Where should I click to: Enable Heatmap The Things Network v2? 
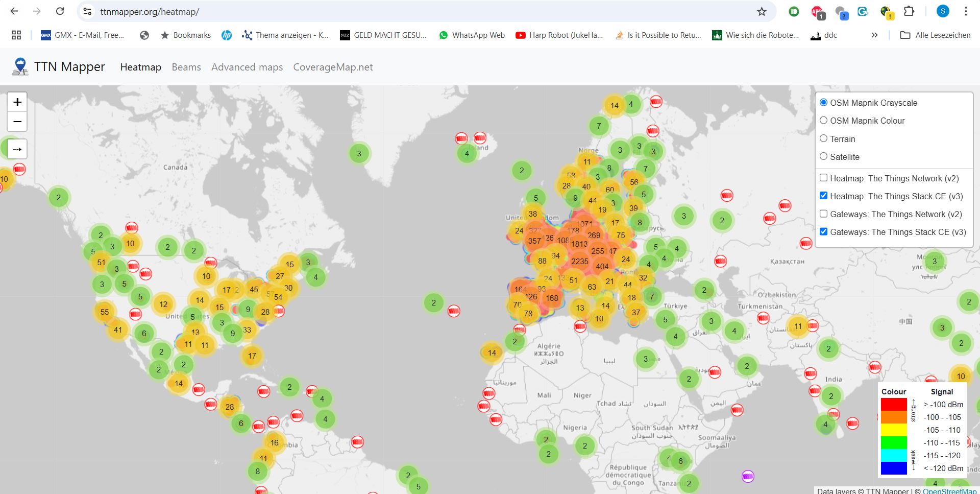(823, 178)
